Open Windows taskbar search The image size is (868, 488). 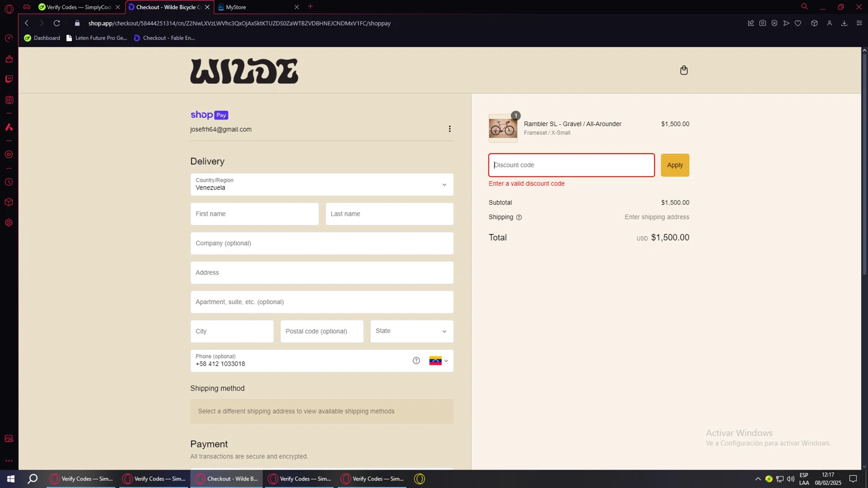click(33, 479)
